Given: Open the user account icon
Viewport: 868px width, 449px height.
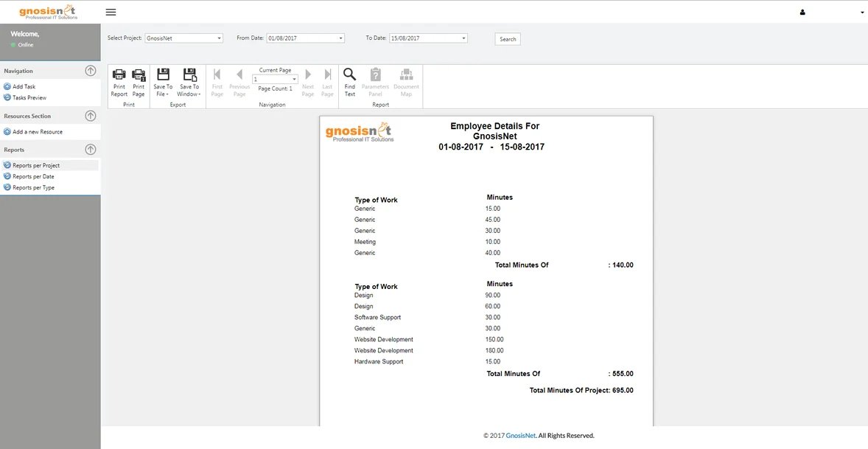Looking at the screenshot, I should [802, 13].
